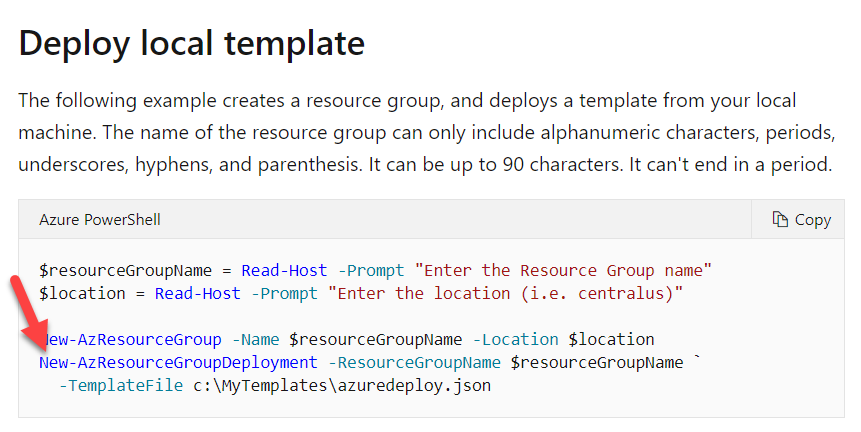Click 'New-AzResourceGroupDeployment' cmdlet text
861x432 pixels.
[x=178, y=362]
